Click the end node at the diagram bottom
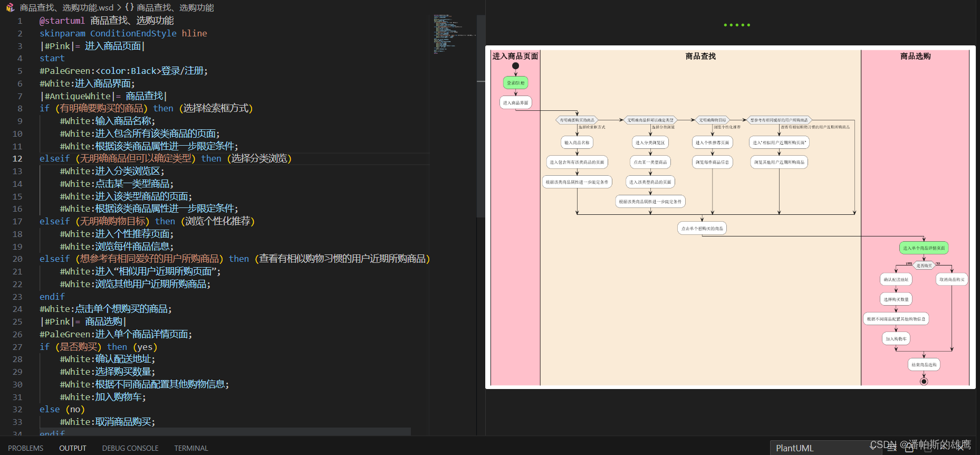The width and height of the screenshot is (980, 455). (924, 381)
